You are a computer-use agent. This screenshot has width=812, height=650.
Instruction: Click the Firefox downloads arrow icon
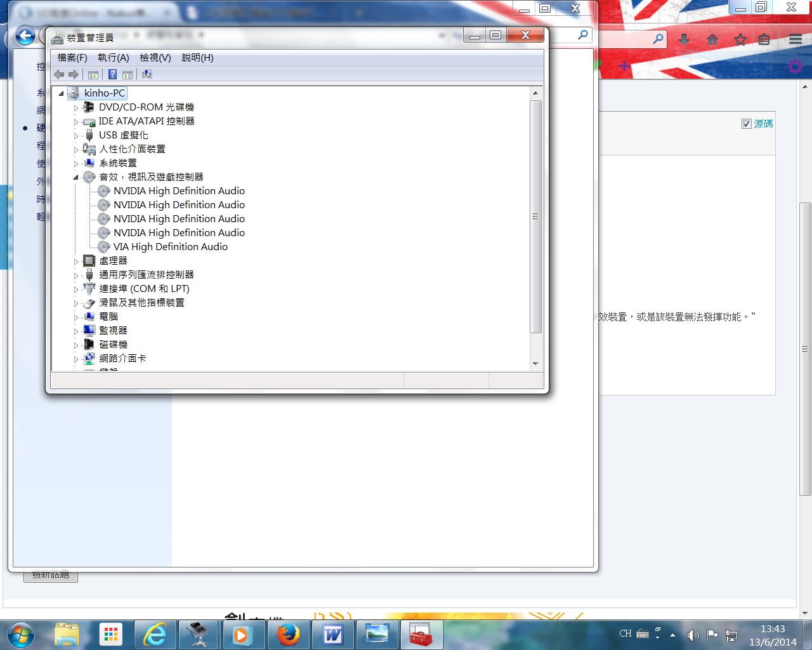coord(684,39)
